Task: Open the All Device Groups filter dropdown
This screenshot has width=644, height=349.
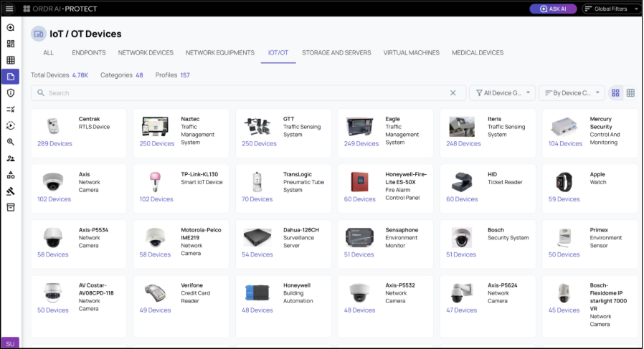Action: 502,93
